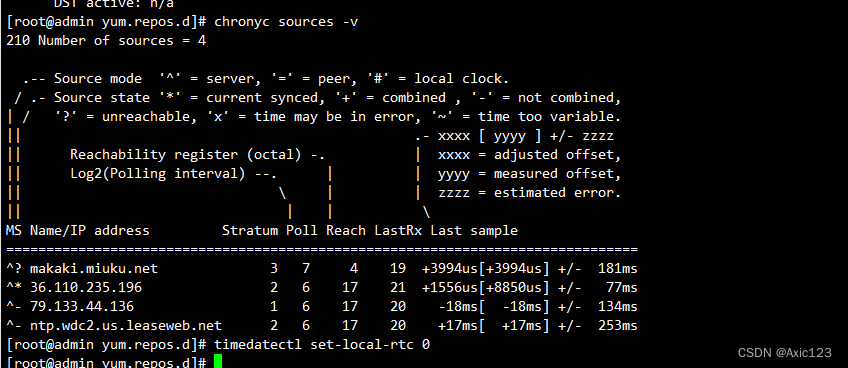Click 'yyyy = measured offset,' legend line
848x368 pixels.
tap(529, 174)
